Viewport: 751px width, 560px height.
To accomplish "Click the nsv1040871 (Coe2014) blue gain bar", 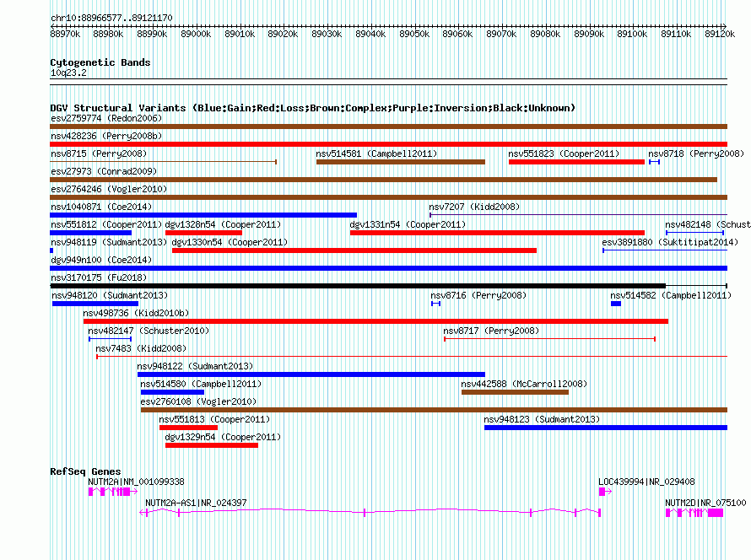I will 203,215.
